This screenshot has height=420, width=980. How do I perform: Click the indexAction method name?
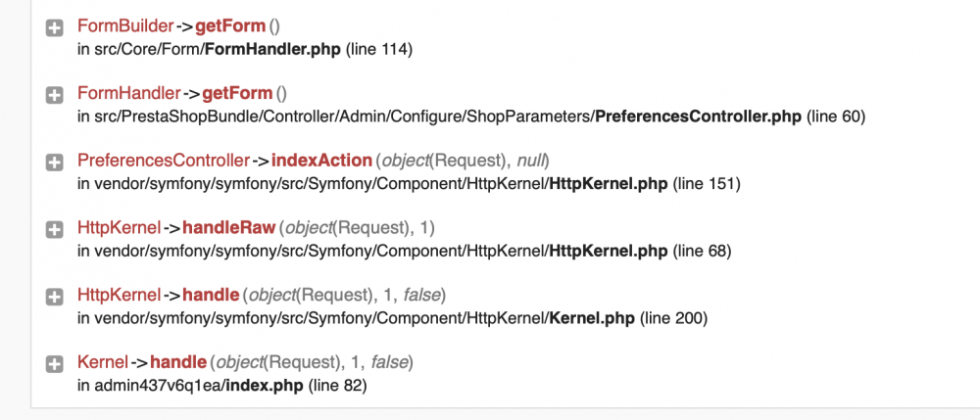(x=321, y=161)
